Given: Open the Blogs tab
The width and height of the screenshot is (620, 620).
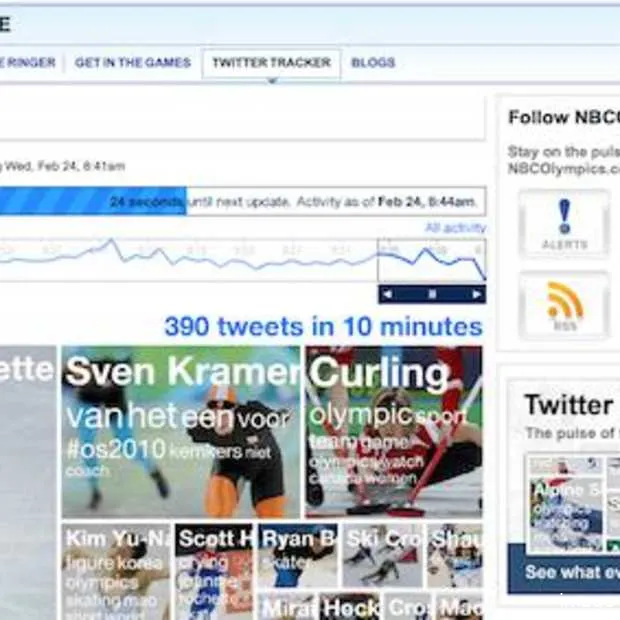Looking at the screenshot, I should click(373, 62).
